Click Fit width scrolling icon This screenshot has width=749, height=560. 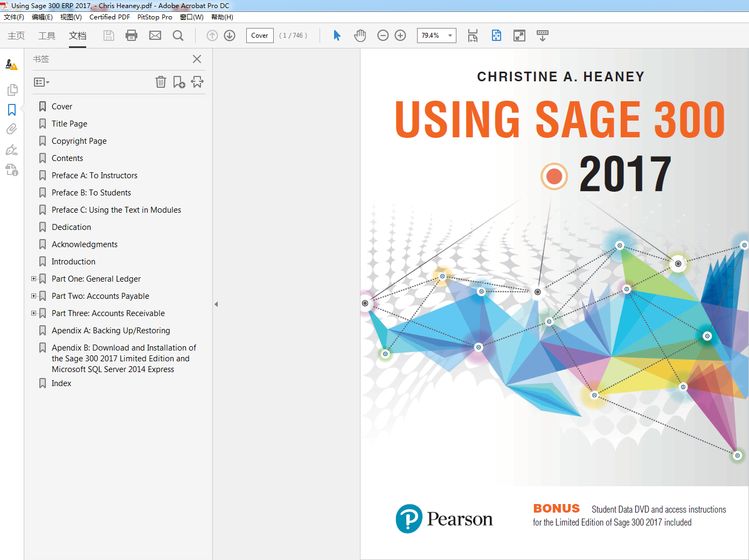tap(473, 36)
